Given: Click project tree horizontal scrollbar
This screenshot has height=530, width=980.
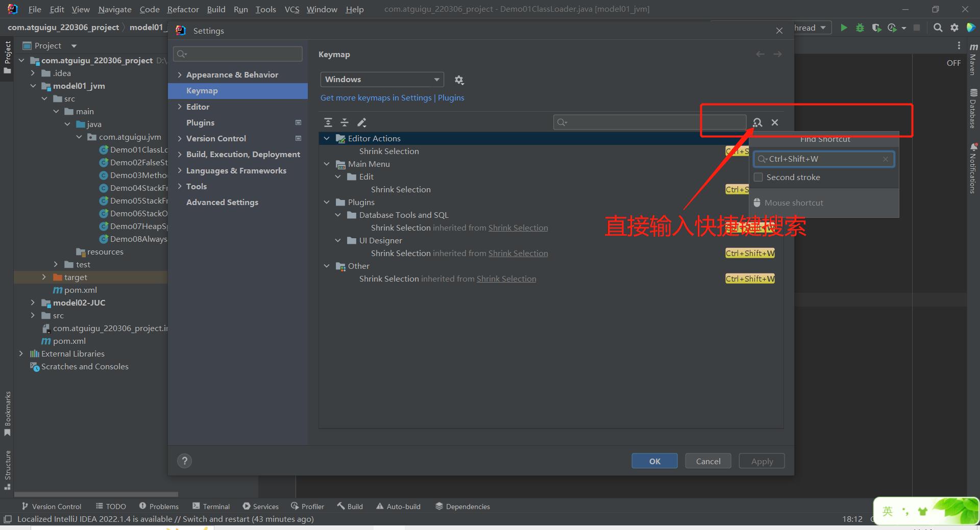Looking at the screenshot, I should pos(96,494).
